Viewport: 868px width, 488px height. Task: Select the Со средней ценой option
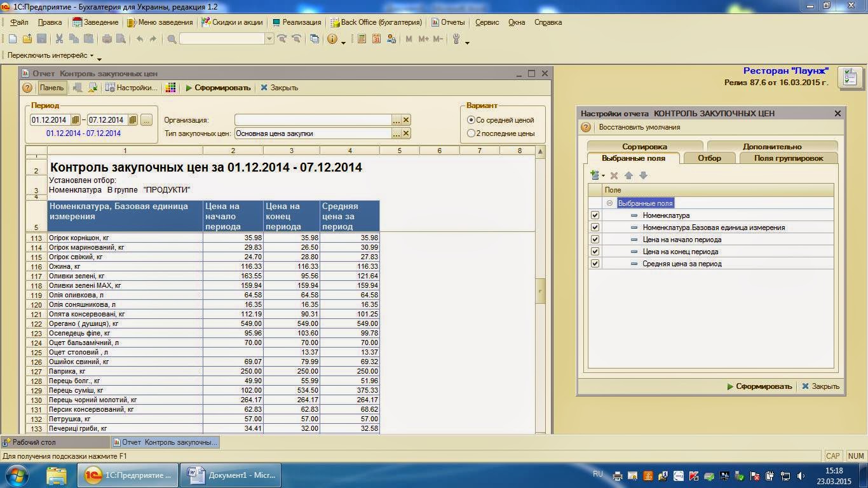(x=471, y=120)
